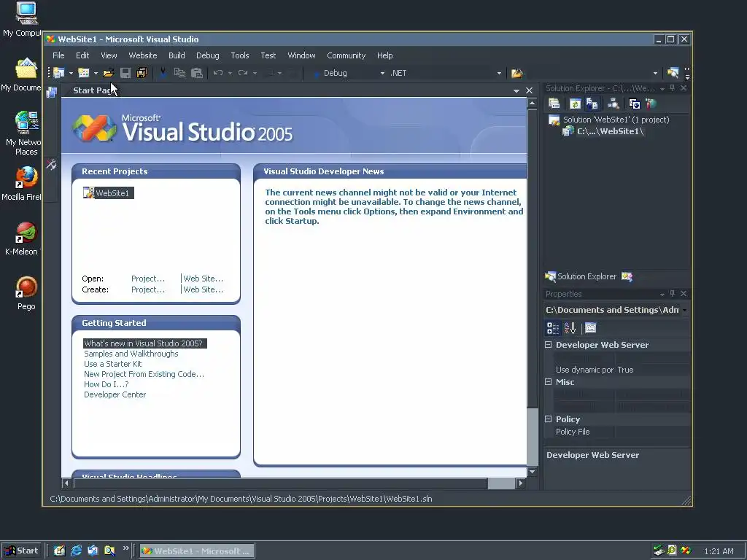
Task: Click the Categorized view icon in Properties
Action: (553, 327)
